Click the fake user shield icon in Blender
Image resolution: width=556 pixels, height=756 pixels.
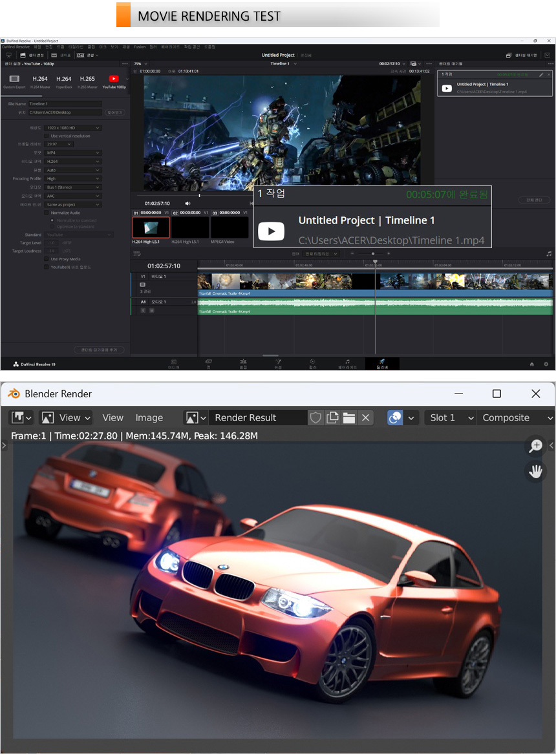click(x=315, y=417)
